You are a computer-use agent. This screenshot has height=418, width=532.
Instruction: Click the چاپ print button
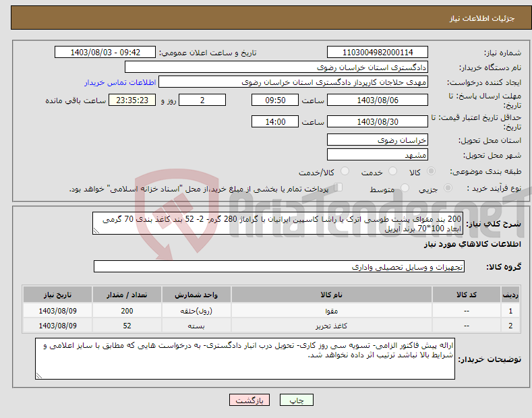point(297,400)
